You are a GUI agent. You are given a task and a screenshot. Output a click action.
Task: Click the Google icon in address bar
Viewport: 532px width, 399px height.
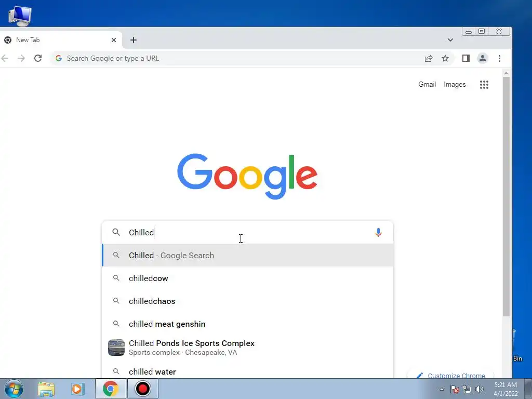click(x=59, y=58)
